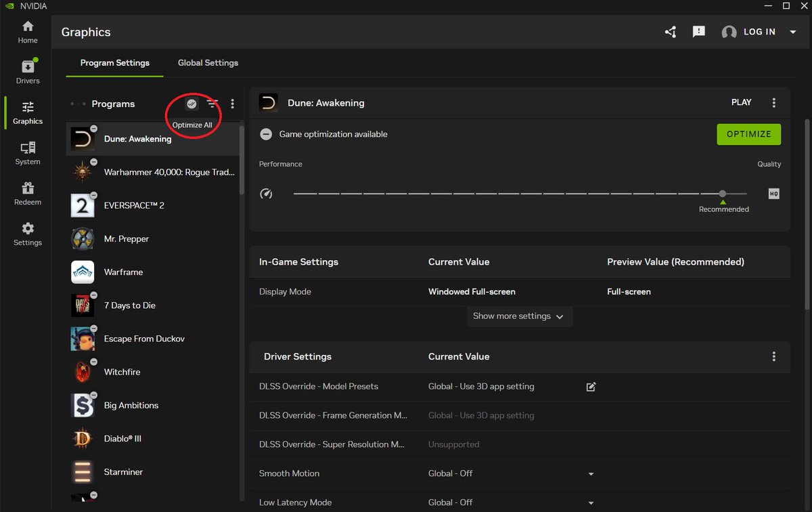Click the performance-quality slider handle
Screen dimensions: 812x512
(x=723, y=194)
